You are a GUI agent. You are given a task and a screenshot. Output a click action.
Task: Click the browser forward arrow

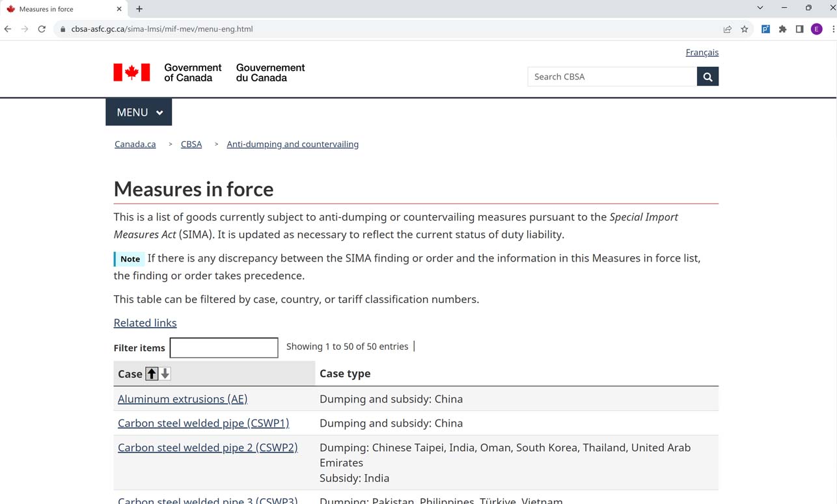[25, 29]
